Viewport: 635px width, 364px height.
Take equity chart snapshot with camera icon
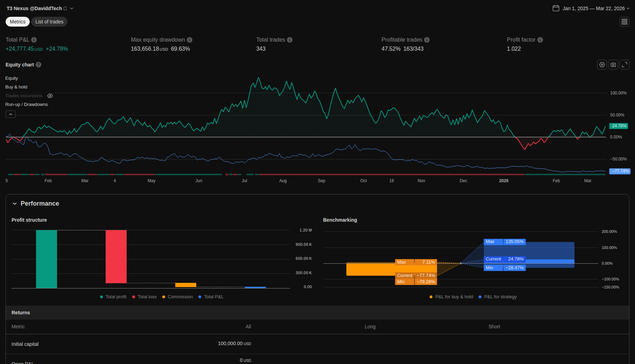[x=613, y=65]
